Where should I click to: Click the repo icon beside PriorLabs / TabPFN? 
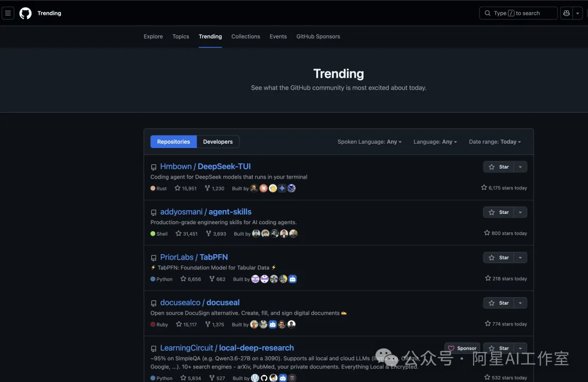[154, 258]
